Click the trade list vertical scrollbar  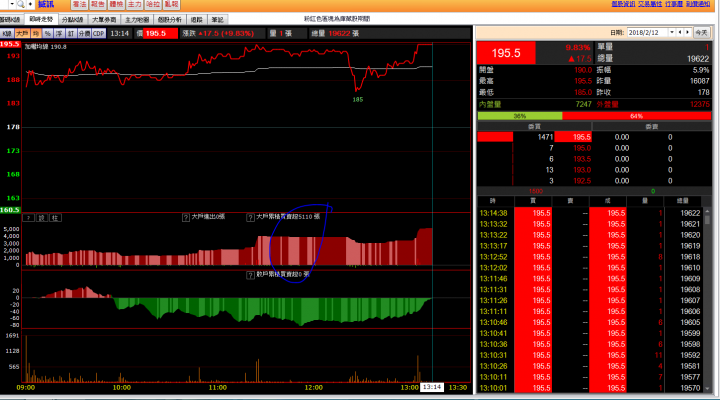coord(707,300)
